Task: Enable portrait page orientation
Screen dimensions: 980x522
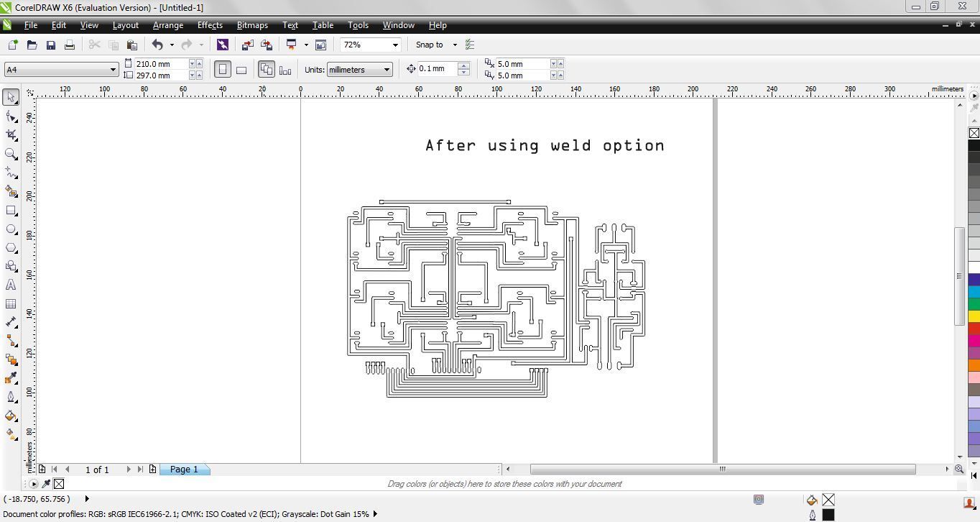Action: pos(223,69)
